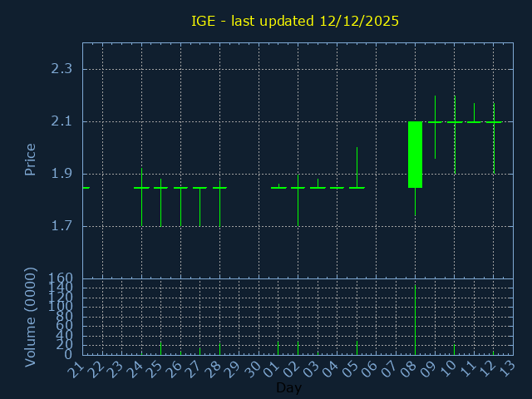Image resolution: width=532 pixels, height=399 pixels.
Task: Click the 1.9 price axis label
Action: point(62,175)
